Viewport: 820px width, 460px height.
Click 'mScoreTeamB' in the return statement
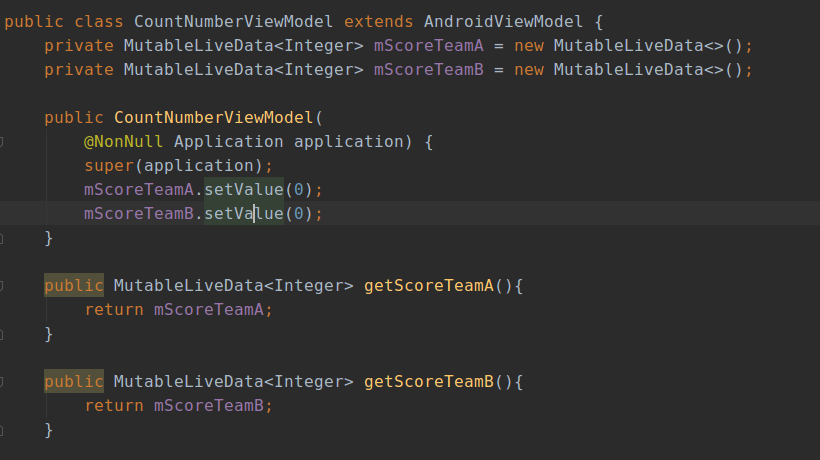pos(209,406)
